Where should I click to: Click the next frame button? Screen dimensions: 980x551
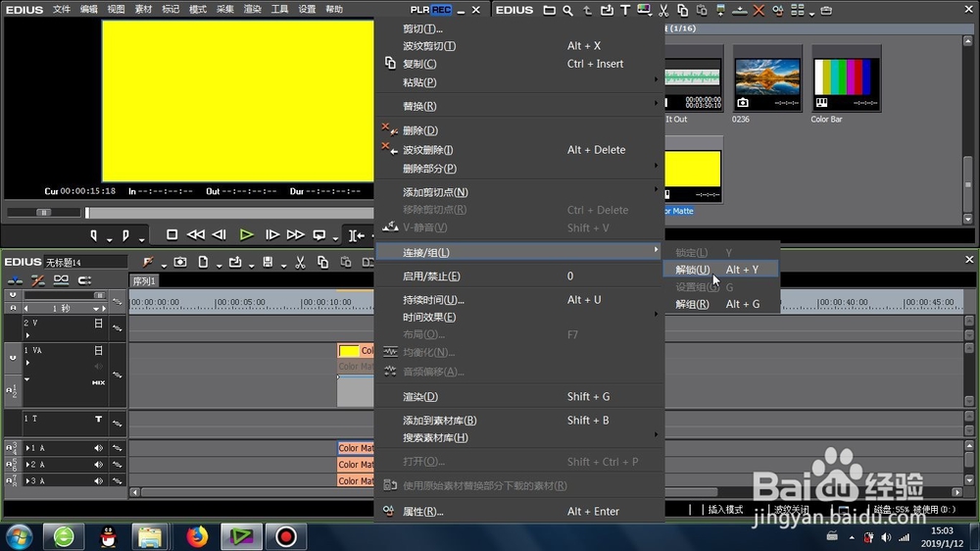(272, 234)
